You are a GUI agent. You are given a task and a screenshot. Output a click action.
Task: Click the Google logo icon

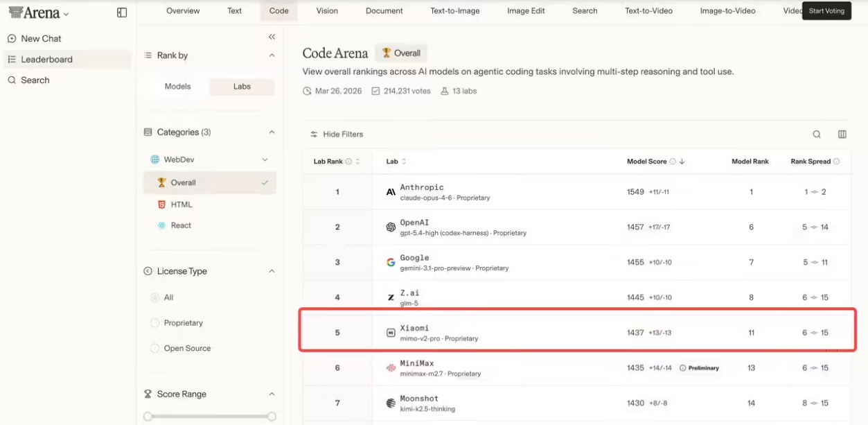[x=391, y=262]
